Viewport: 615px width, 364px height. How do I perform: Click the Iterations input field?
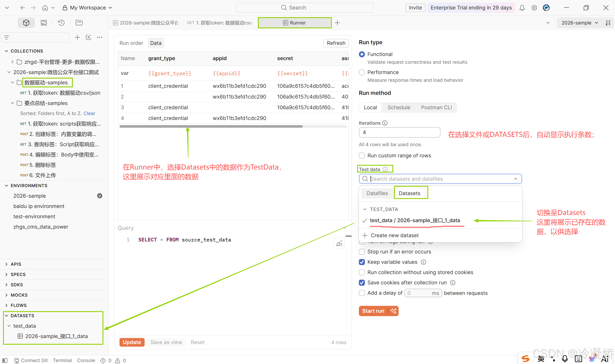399,132
